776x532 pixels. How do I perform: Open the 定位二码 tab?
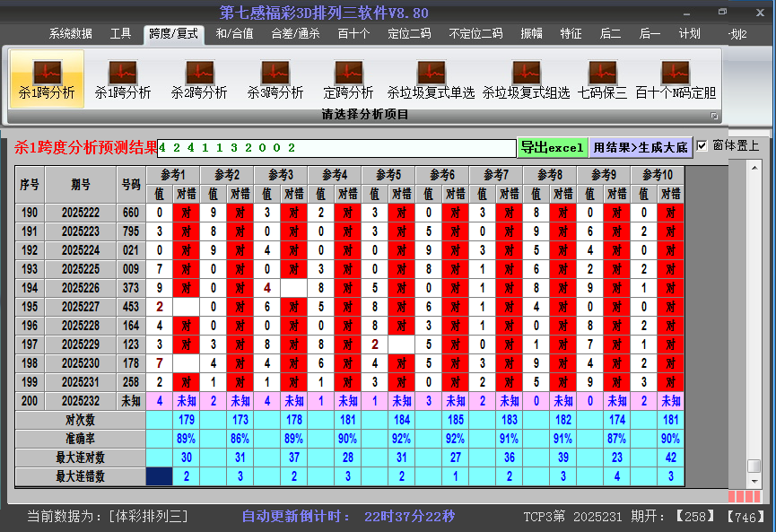click(x=409, y=34)
